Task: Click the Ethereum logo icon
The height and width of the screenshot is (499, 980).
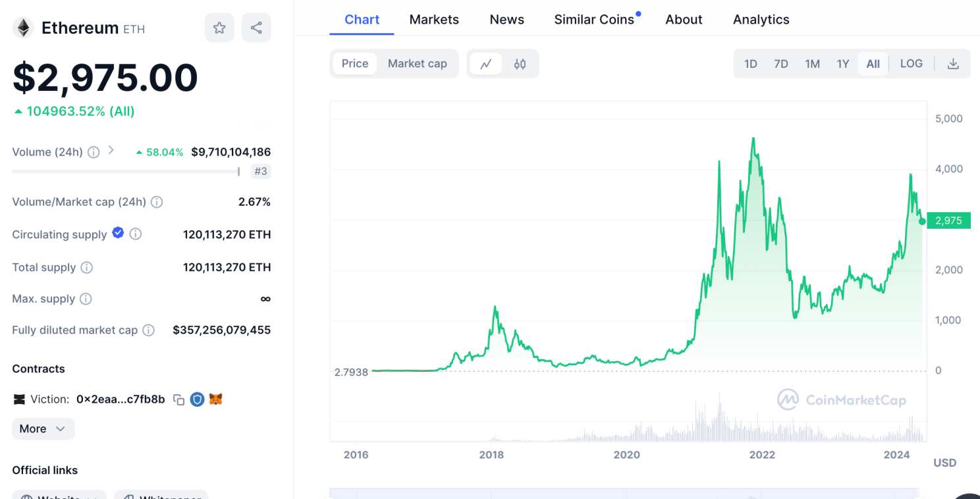Action: [24, 28]
